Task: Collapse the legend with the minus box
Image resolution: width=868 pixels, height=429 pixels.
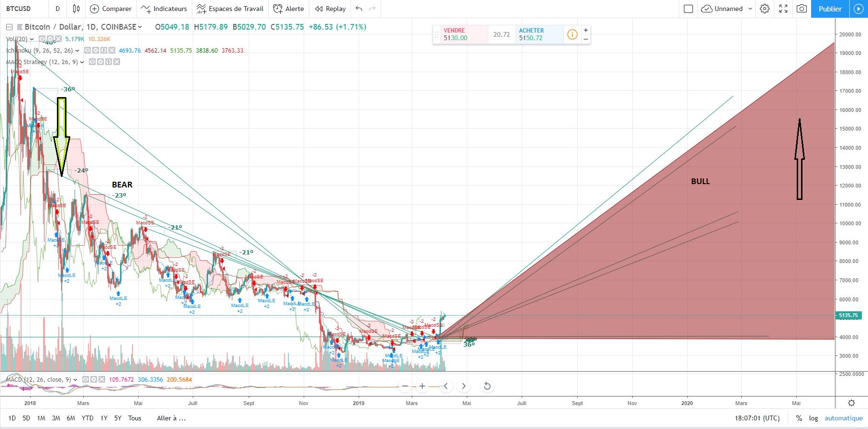Action: pos(9,27)
